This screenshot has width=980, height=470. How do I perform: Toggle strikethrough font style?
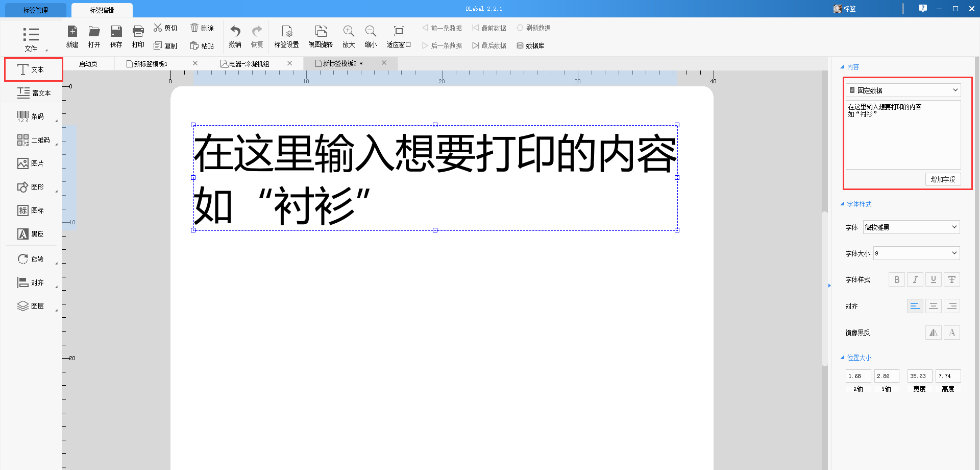[x=952, y=279]
